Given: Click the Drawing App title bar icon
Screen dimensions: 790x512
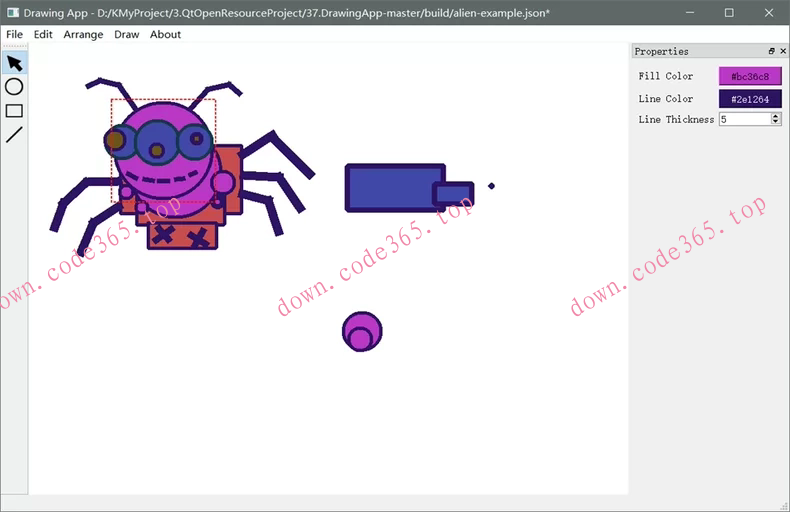Looking at the screenshot, I should click(12, 13).
